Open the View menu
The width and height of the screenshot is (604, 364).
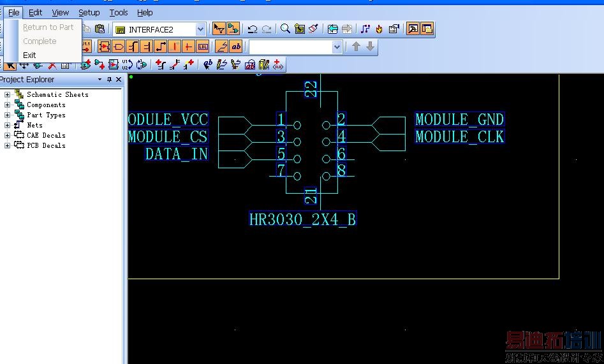(x=60, y=13)
